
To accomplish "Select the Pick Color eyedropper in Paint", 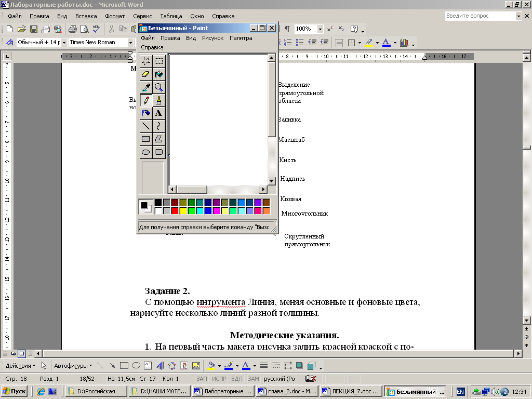I will pos(146,87).
